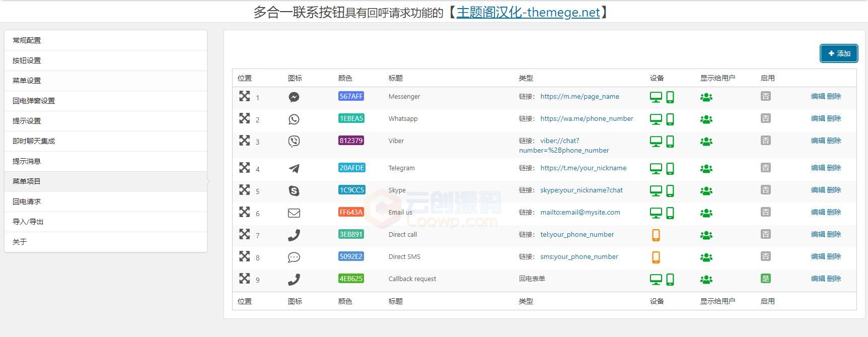This screenshot has height=337, width=868.
Task: Open the 主题阁汉化-themege.net header link
Action: click(x=528, y=12)
